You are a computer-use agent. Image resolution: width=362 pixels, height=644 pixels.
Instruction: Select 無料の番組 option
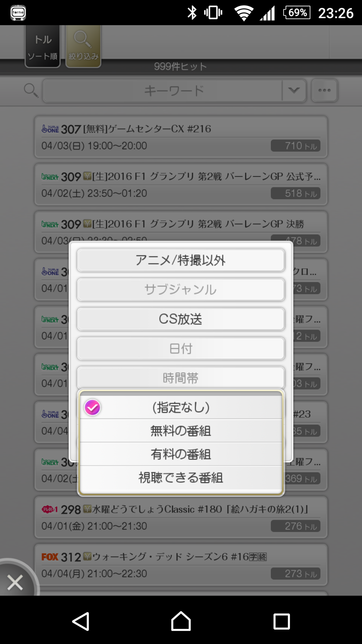click(181, 431)
